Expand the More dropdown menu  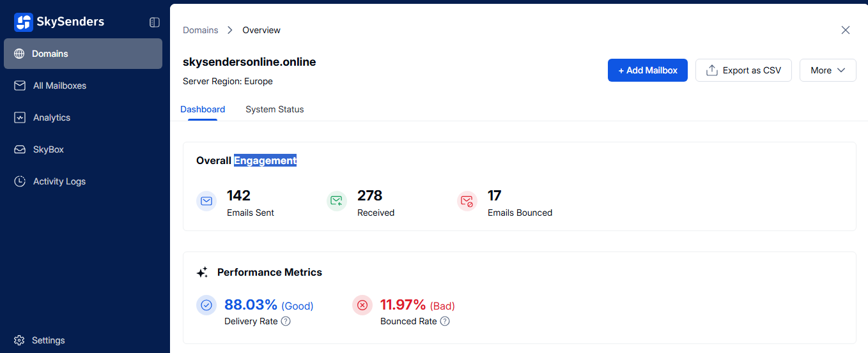click(828, 70)
